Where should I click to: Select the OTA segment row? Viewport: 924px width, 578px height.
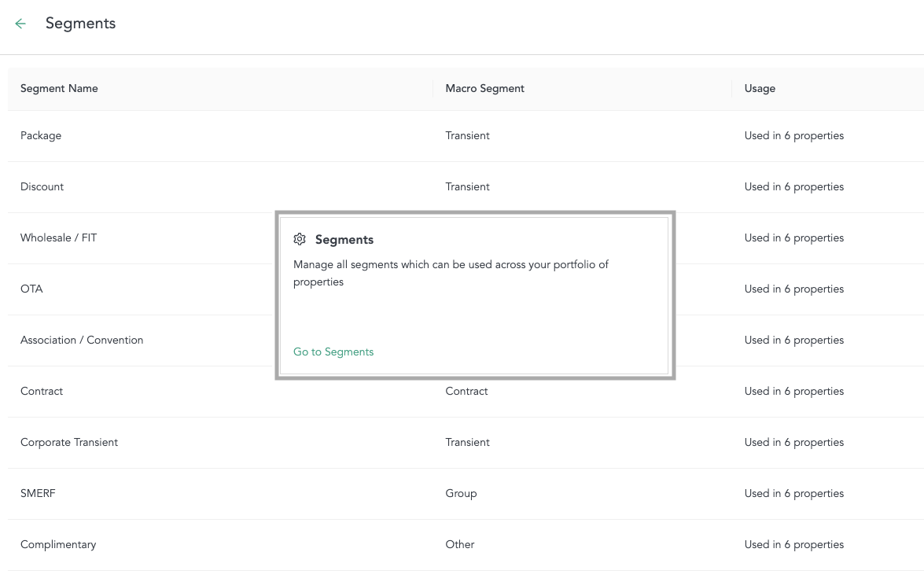tap(31, 289)
